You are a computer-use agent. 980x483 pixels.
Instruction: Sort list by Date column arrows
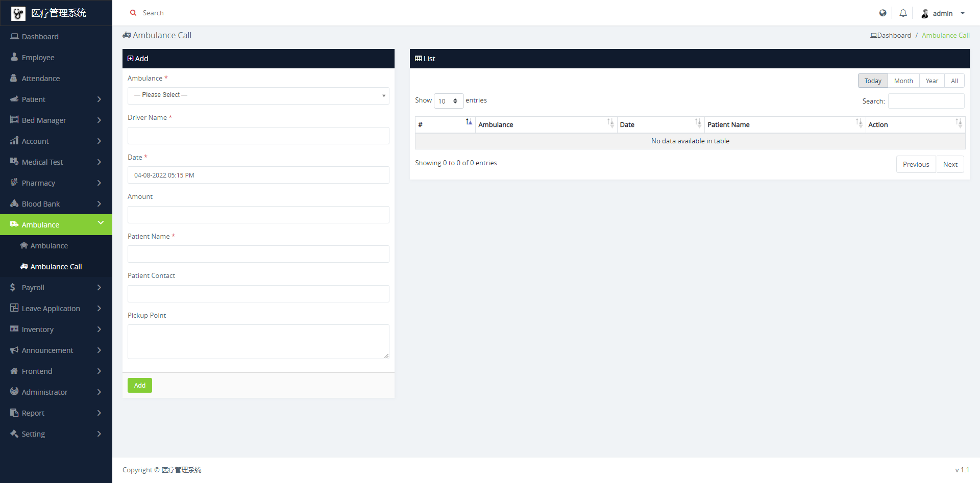click(698, 123)
